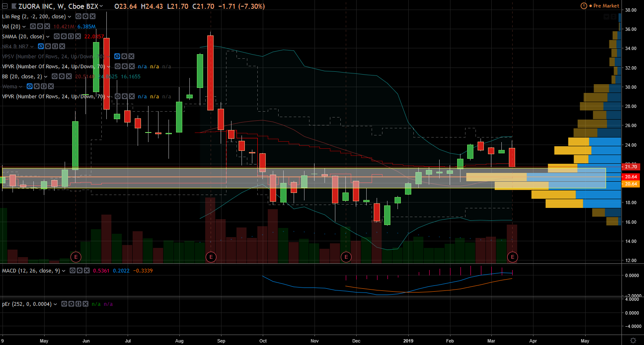Remove the MACD indicator
Image resolution: width=644 pixels, height=345 pixels.
[87, 271]
